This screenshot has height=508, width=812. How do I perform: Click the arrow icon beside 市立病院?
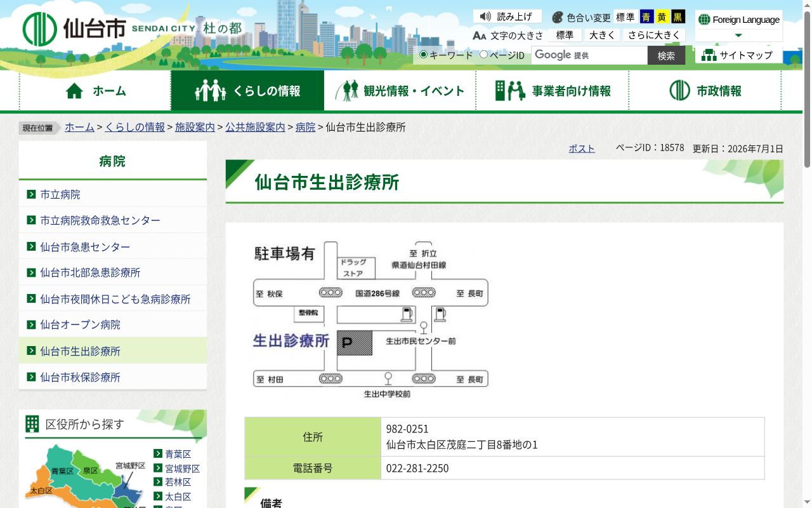(x=31, y=194)
